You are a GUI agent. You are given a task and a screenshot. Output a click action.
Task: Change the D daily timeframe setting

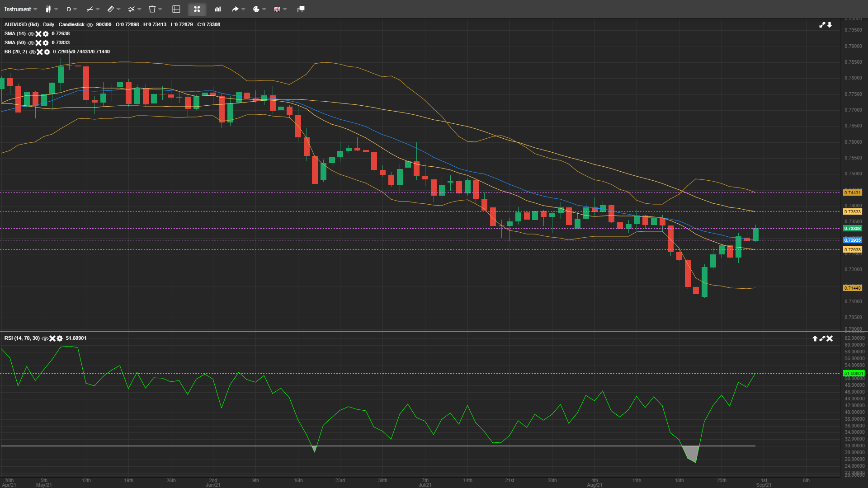(x=72, y=9)
